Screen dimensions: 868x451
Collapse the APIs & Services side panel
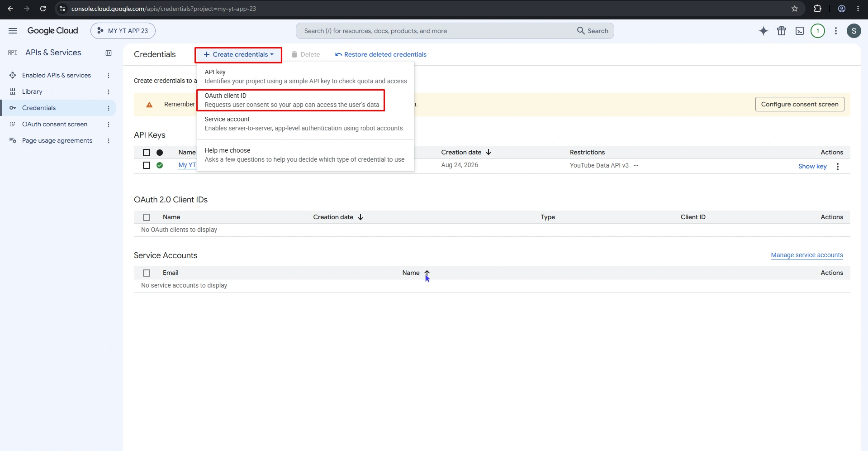[109, 53]
